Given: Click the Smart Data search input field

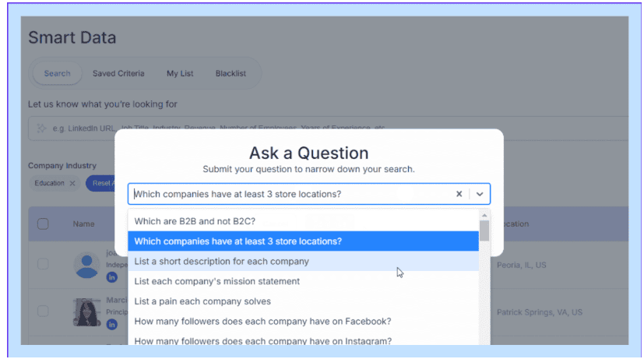Looking at the screenshot, I should (x=329, y=128).
